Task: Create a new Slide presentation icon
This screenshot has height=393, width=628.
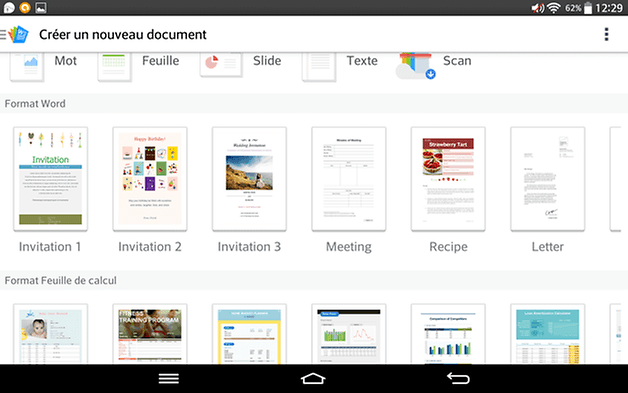Action: (221, 64)
